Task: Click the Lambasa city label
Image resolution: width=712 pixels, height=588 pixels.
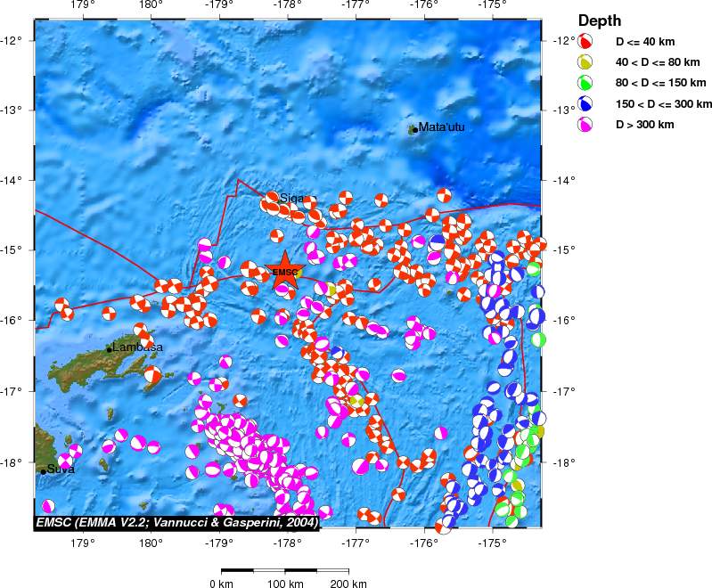Action: point(137,347)
